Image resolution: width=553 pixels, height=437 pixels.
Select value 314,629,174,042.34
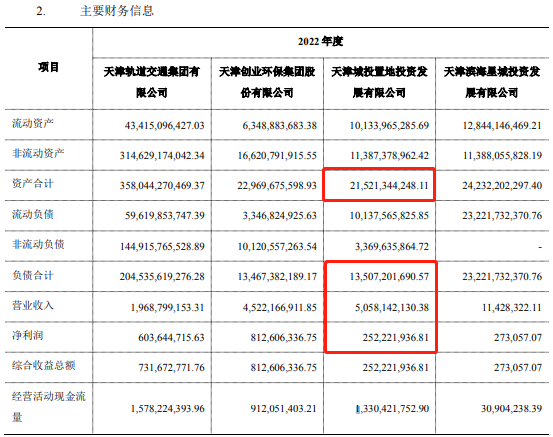[162, 156]
